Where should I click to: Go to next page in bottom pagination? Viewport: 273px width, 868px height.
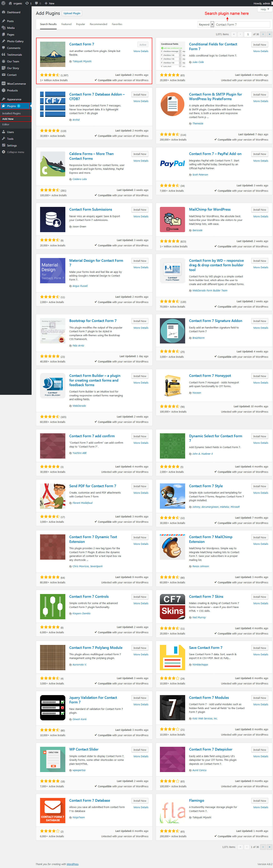(263, 847)
